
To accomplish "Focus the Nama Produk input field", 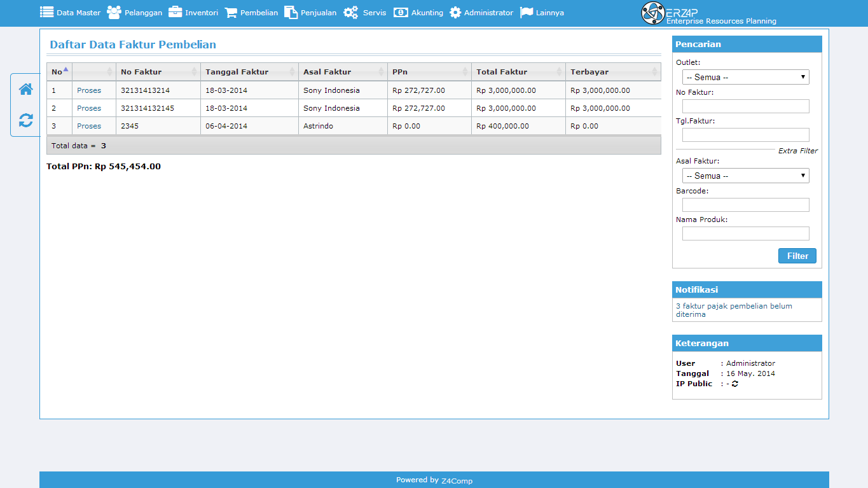I will tap(745, 234).
